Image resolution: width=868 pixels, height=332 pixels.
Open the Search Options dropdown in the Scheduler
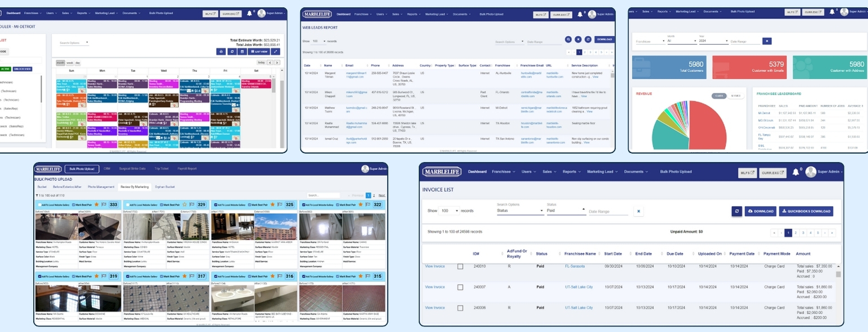point(74,43)
